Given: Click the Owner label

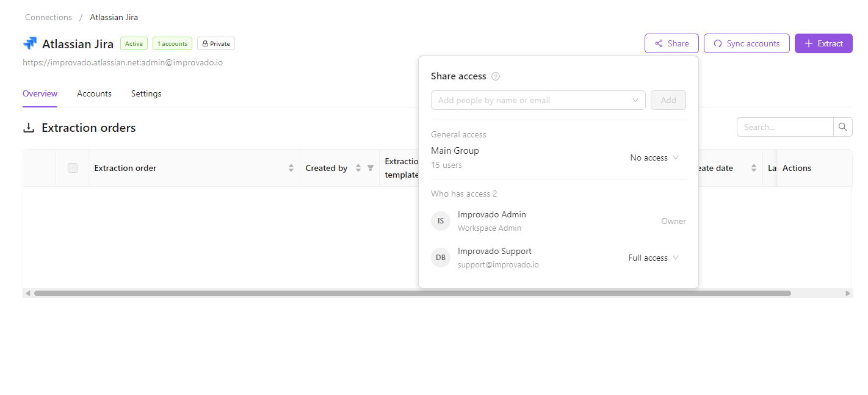Looking at the screenshot, I should [673, 221].
